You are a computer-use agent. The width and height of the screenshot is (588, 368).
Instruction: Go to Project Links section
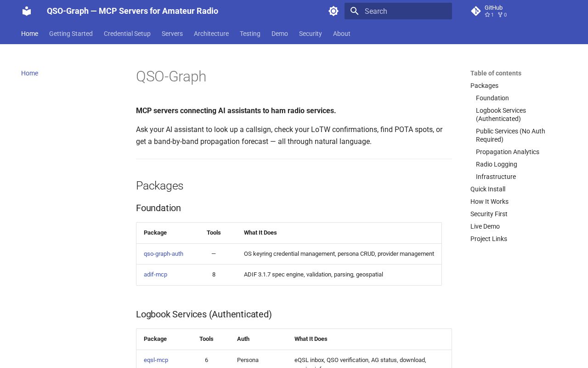click(489, 239)
